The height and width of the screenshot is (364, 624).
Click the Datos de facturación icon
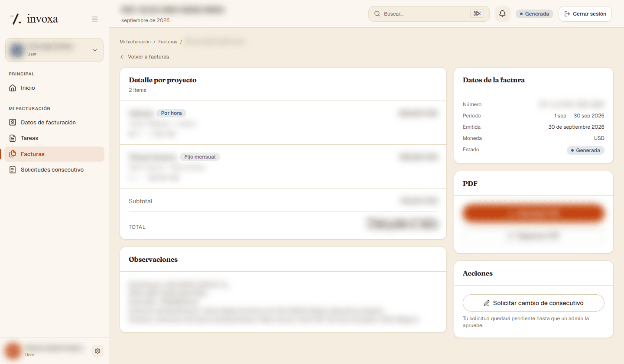point(13,123)
